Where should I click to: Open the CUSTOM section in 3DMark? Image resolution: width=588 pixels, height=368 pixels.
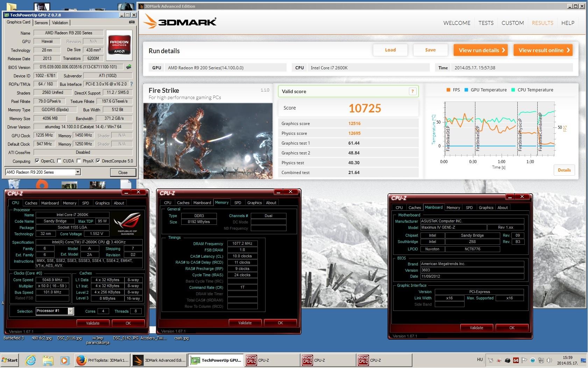click(512, 23)
